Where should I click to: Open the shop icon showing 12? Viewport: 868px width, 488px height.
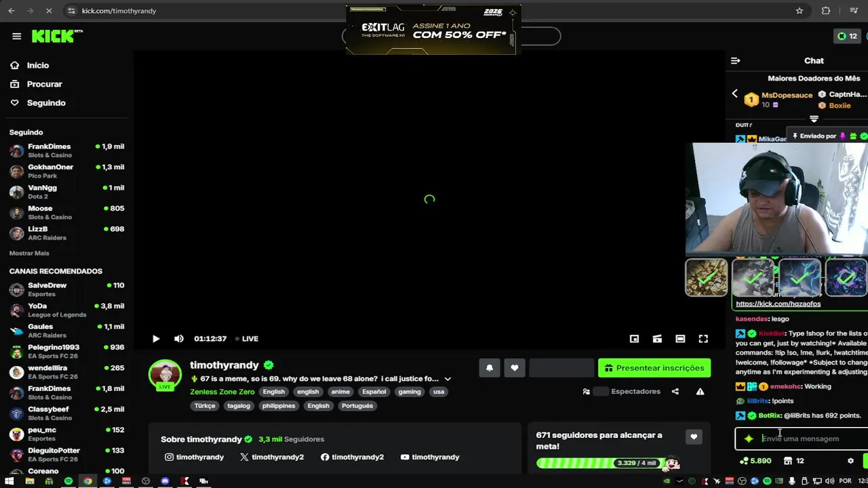tap(793, 461)
